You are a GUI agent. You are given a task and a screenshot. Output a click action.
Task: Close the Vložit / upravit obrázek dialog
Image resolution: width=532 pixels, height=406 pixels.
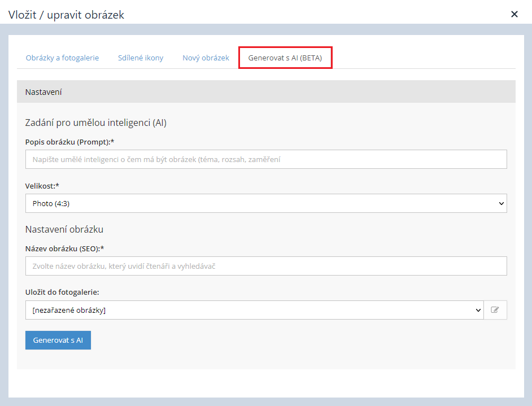pyautogui.click(x=514, y=14)
